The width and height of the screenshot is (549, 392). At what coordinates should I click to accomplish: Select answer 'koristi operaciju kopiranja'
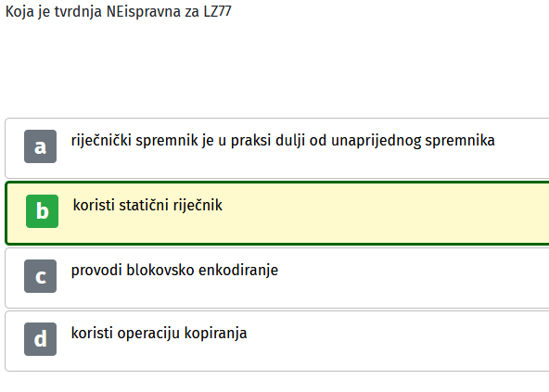click(159, 334)
